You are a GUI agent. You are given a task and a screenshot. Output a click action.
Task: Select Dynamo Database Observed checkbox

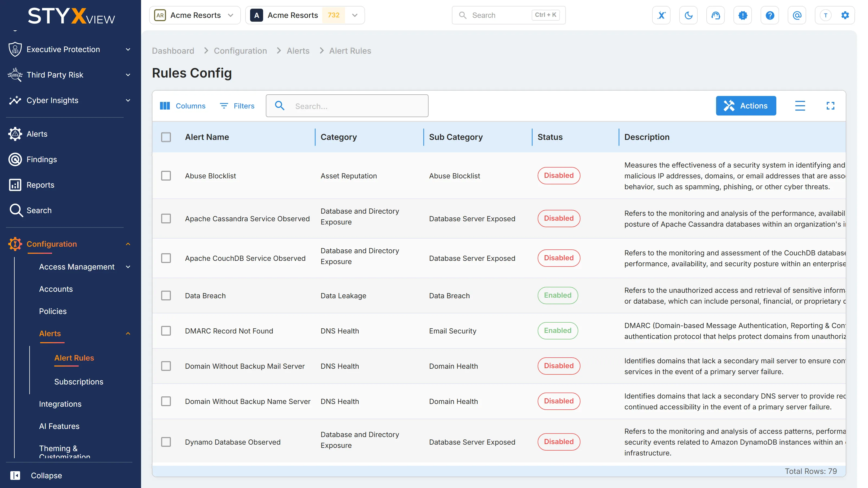[x=166, y=442]
